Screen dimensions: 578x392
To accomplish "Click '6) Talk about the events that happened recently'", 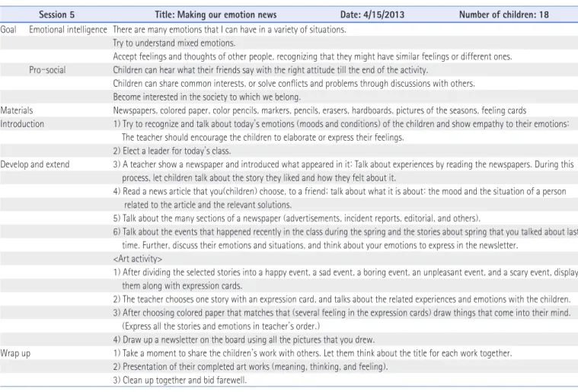I will [x=346, y=232].
